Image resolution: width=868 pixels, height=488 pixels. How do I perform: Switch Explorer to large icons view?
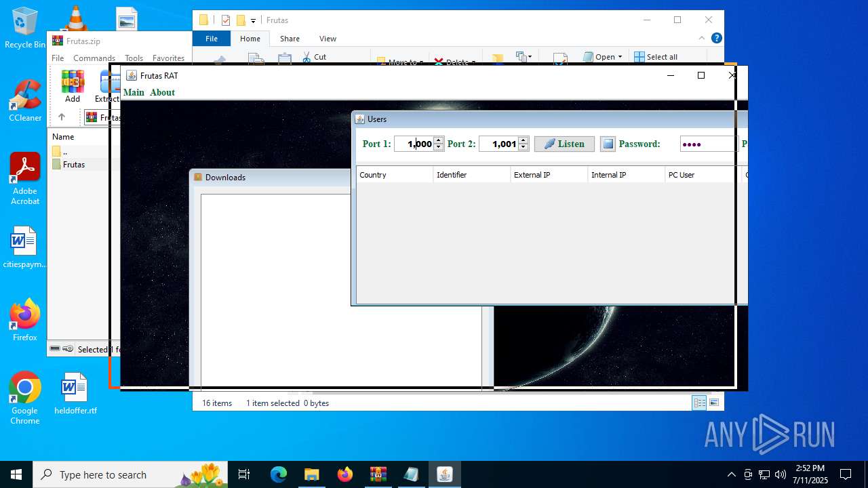click(x=714, y=403)
